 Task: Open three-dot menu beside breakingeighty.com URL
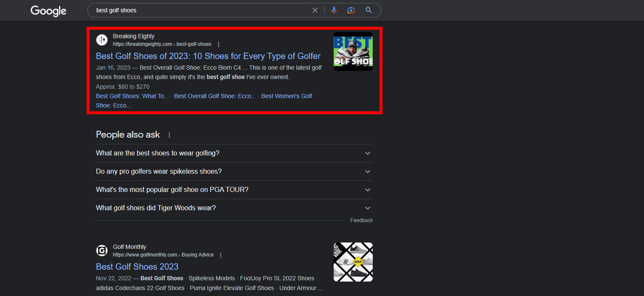click(219, 44)
